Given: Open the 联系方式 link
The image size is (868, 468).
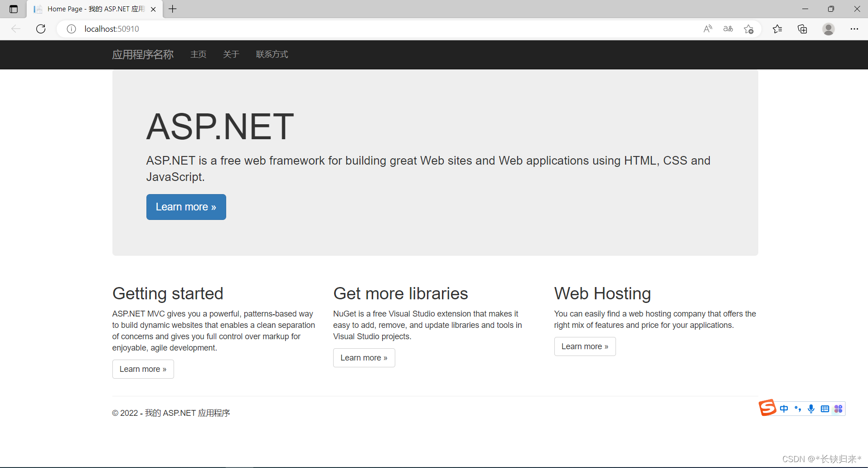Looking at the screenshot, I should (x=272, y=54).
